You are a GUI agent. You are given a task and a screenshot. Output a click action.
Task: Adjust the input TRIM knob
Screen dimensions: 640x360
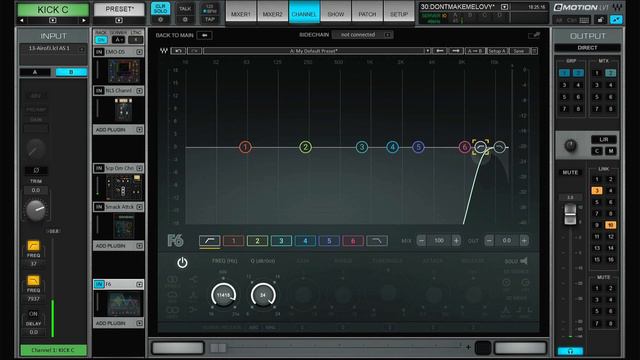click(36, 210)
